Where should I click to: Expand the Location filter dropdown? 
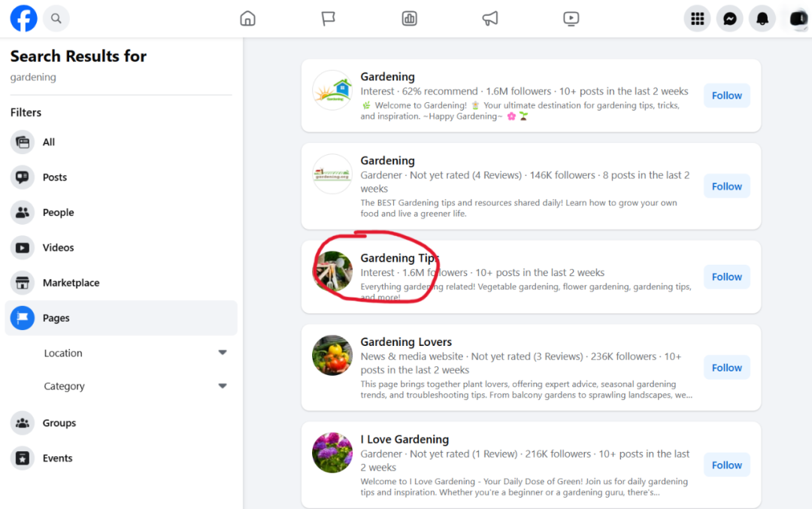222,353
